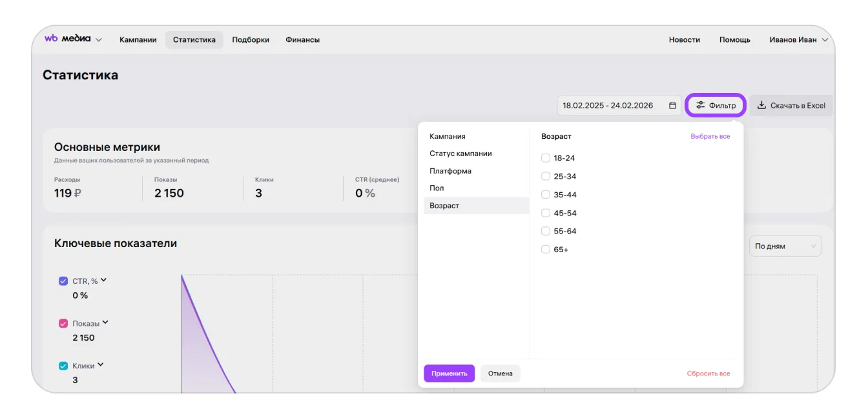Go to the Кампании tab
This screenshot has height=418, width=868.
(x=138, y=40)
